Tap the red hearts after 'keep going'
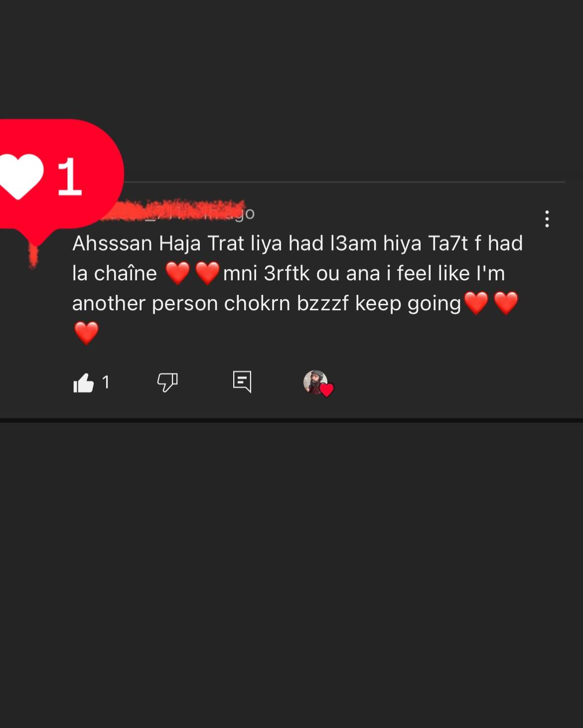This screenshot has width=583, height=728. (x=491, y=303)
